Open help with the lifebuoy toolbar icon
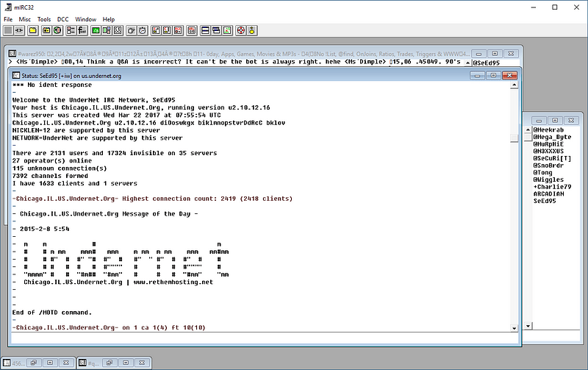This screenshot has width=588, height=370. pos(241,30)
